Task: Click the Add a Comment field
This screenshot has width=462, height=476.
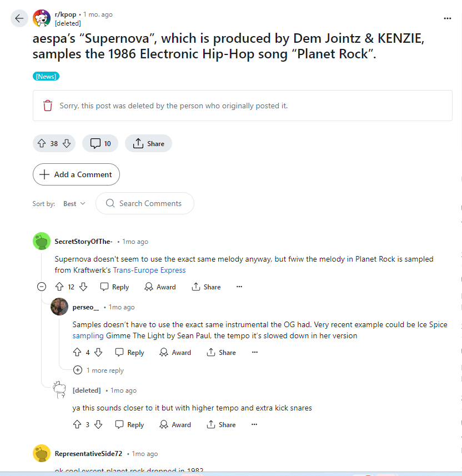Action: pos(76,174)
